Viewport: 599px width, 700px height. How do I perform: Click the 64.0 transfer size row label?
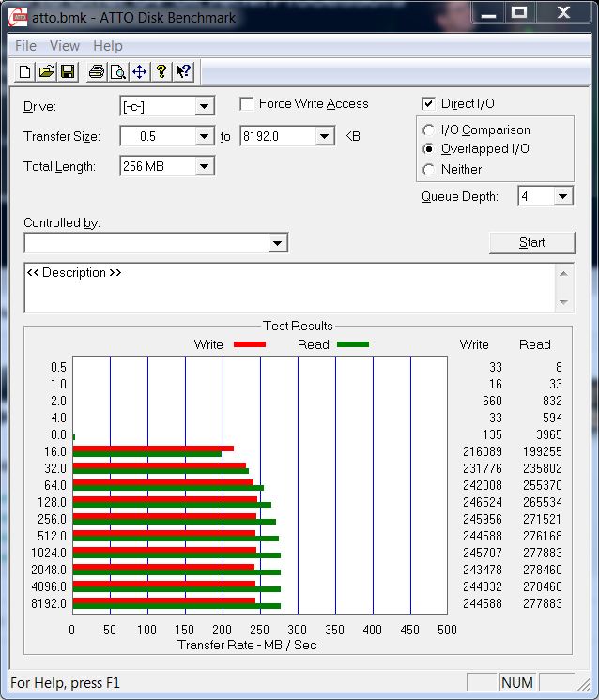tap(55, 485)
